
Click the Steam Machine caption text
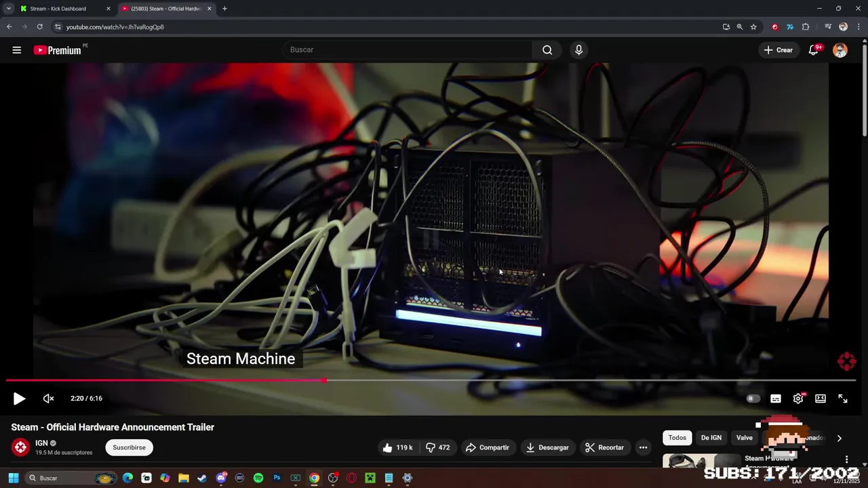(x=241, y=359)
